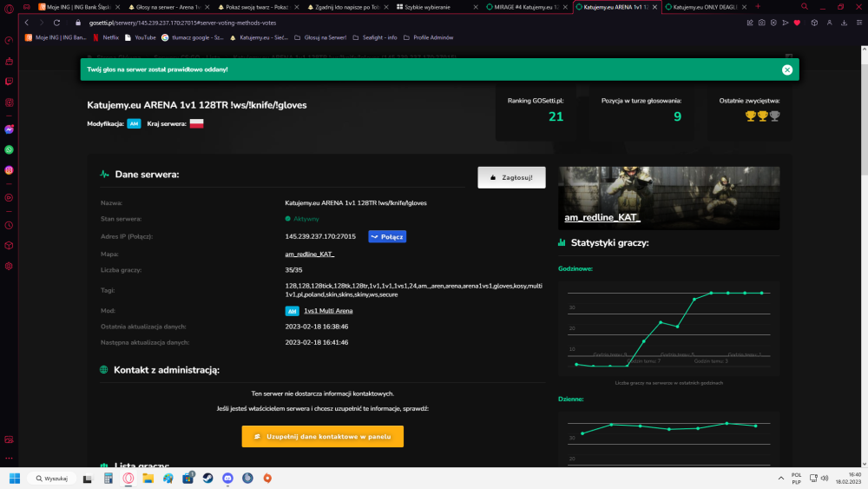Go back to previous page

(27, 23)
